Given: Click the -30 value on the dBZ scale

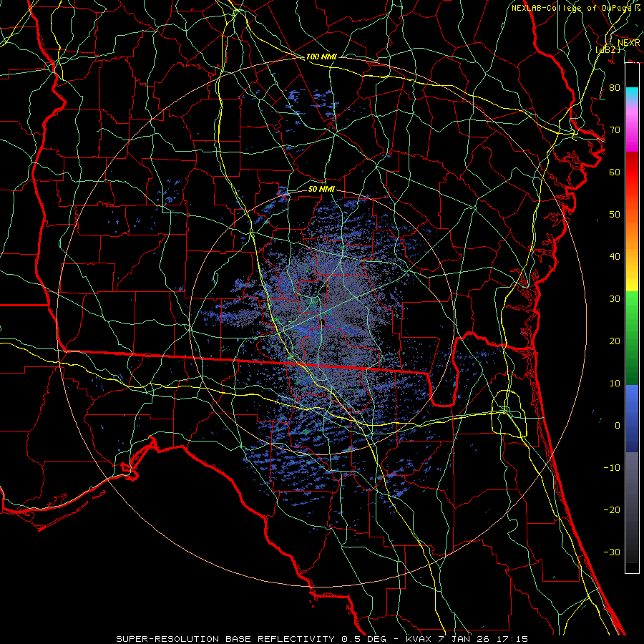Looking at the screenshot, I should (x=612, y=552).
